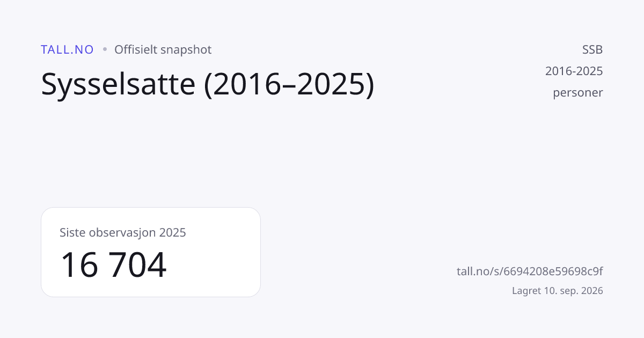Select the year 2025 in the card caption
The height and width of the screenshot is (338, 644).
pyautogui.click(x=172, y=233)
